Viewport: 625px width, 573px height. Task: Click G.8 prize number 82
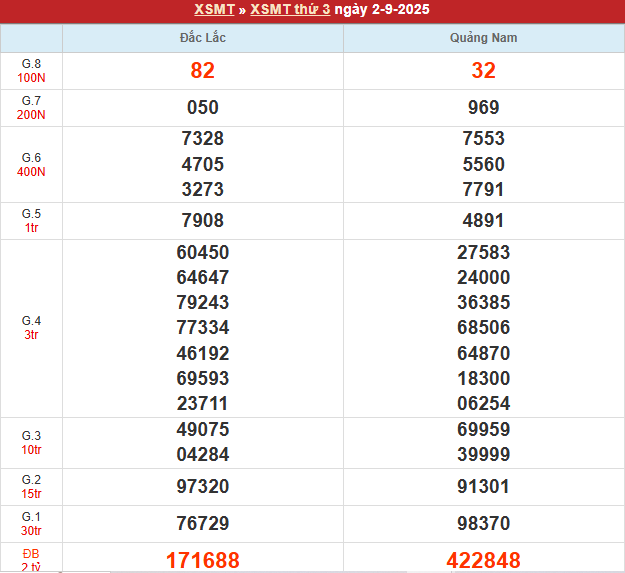(x=202, y=71)
